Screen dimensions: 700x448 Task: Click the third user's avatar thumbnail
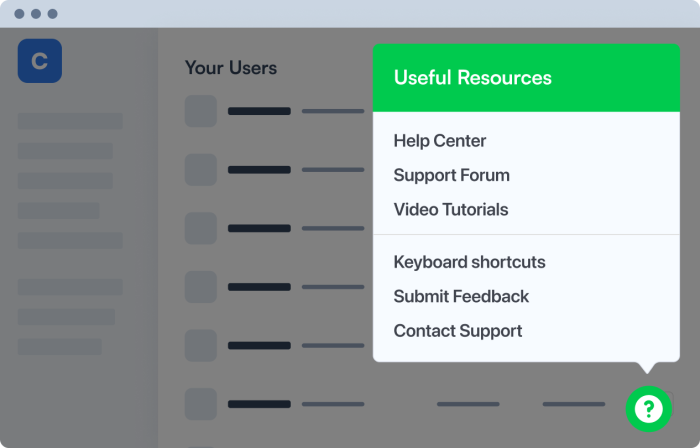201,228
